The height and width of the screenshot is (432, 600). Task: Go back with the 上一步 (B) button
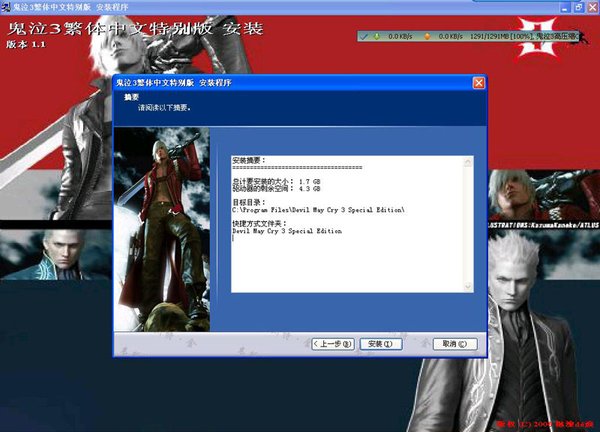click(333, 344)
